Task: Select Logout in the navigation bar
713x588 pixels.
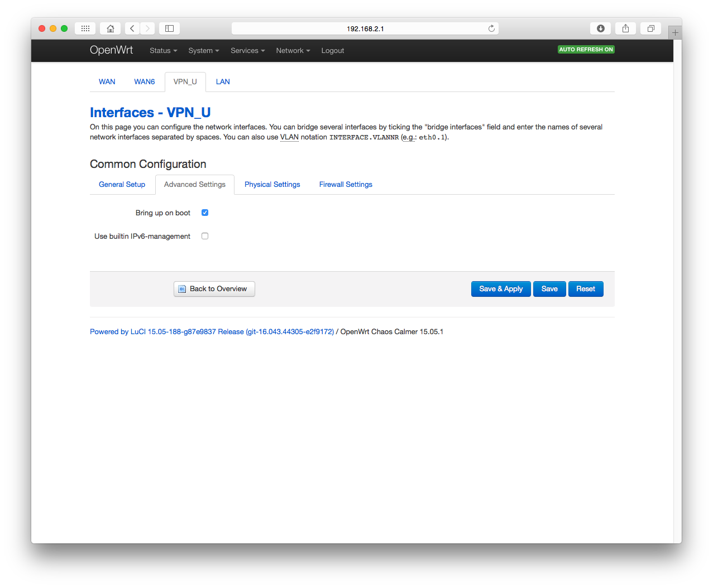Action: pyautogui.click(x=333, y=51)
